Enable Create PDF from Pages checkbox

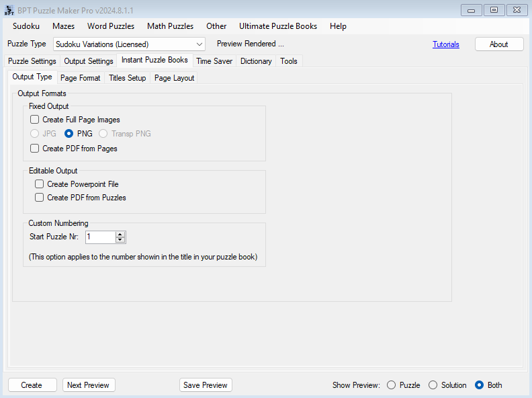click(x=35, y=149)
